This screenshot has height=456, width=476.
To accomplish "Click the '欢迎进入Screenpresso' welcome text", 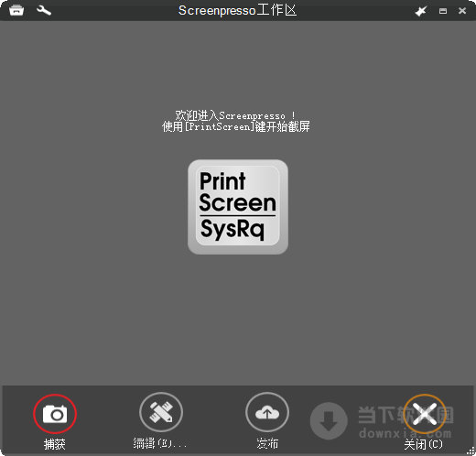I will coord(235,115).
